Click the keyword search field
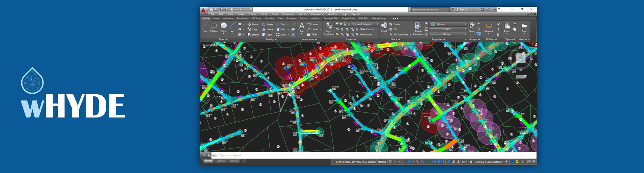 point(430,10)
